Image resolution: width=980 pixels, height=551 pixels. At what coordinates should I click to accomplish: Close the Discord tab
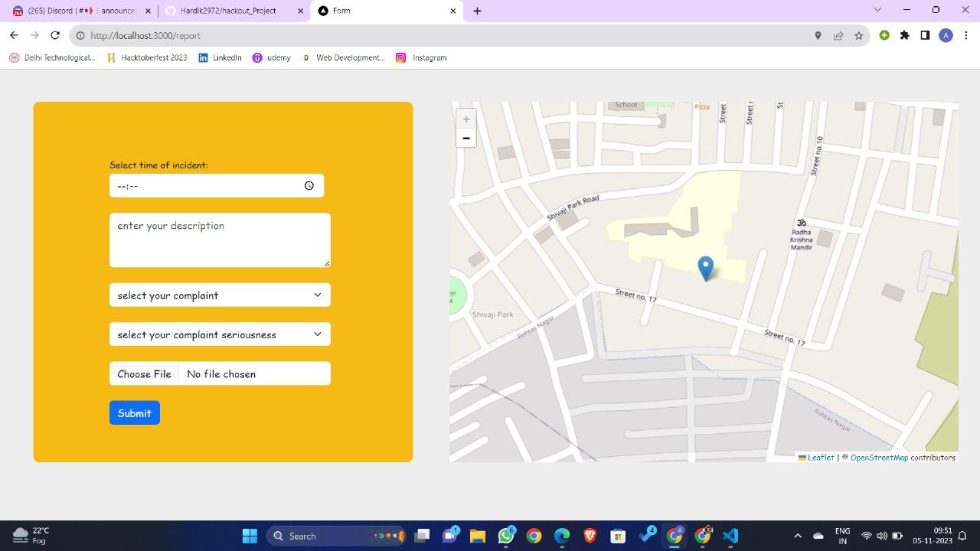coord(149,11)
